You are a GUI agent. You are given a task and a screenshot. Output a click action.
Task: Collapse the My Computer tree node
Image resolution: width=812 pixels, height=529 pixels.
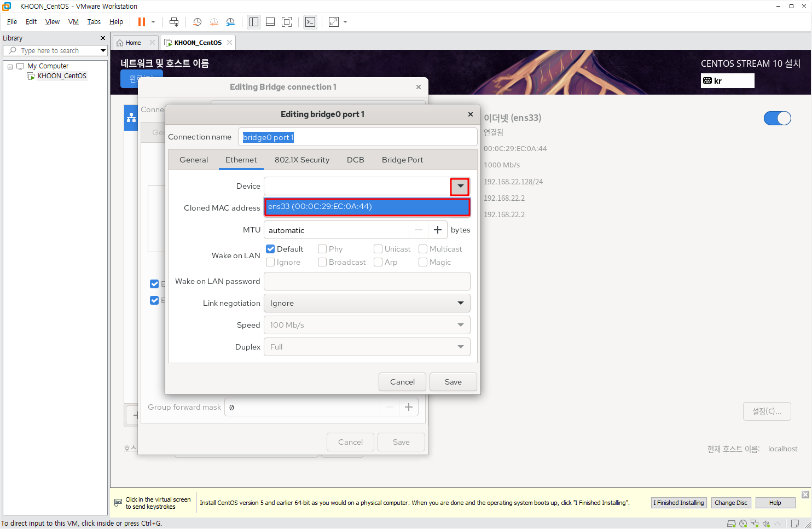coord(10,66)
